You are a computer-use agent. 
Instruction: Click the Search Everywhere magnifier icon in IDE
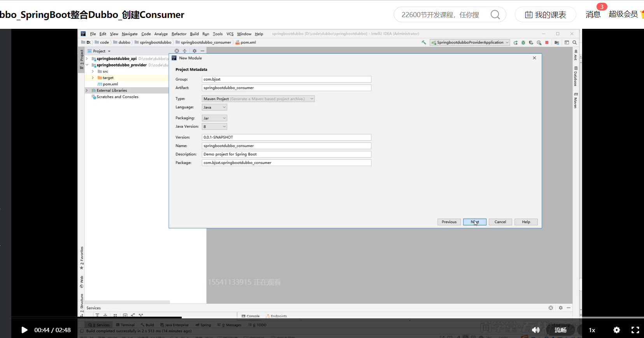click(x=574, y=42)
